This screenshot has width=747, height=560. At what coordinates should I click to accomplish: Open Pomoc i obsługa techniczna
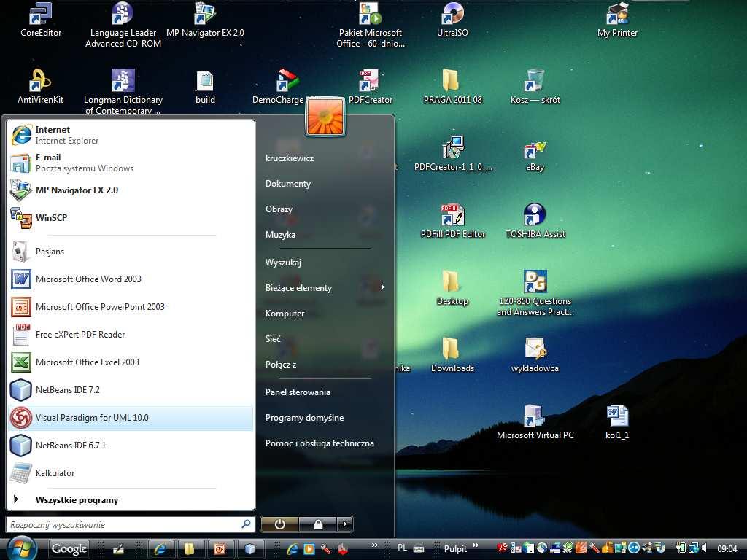point(320,443)
